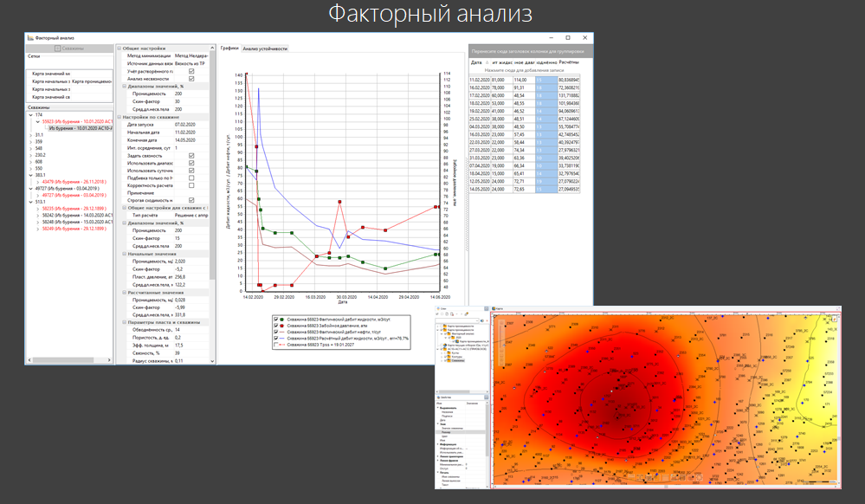The height and width of the screenshot is (504, 865).
Task: Click the Факторный анализ window title icon
Action: [x=30, y=38]
